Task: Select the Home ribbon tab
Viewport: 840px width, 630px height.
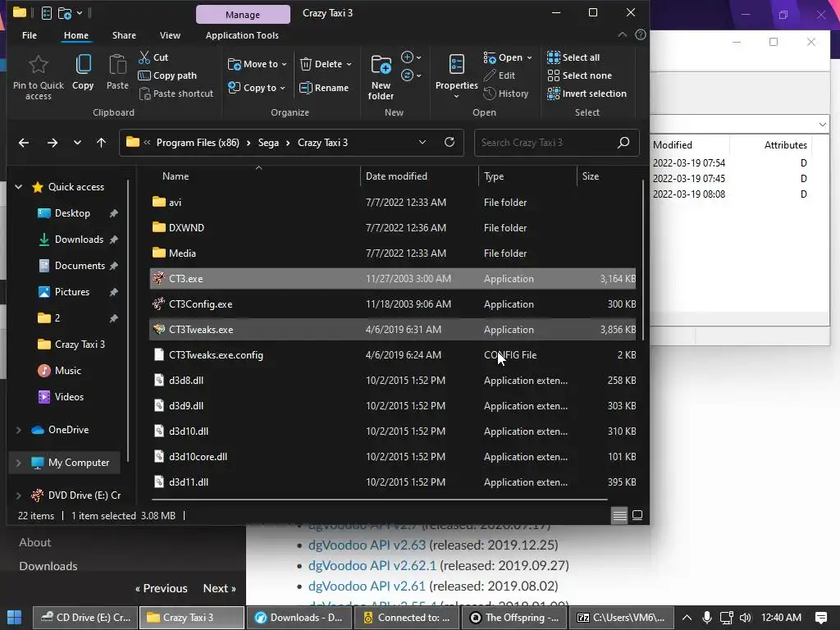Action: [76, 35]
